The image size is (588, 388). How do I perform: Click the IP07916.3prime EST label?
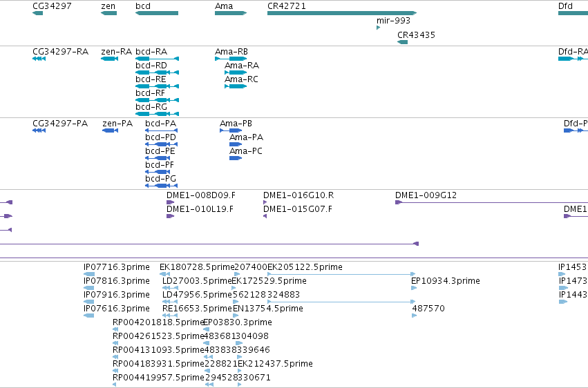(117, 295)
